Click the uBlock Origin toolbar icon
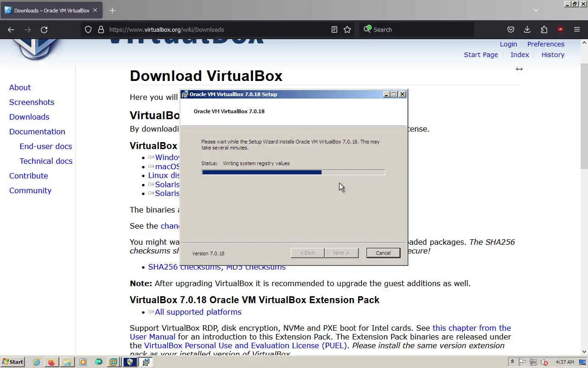Screen dimensions: 588x368 click(560, 29)
